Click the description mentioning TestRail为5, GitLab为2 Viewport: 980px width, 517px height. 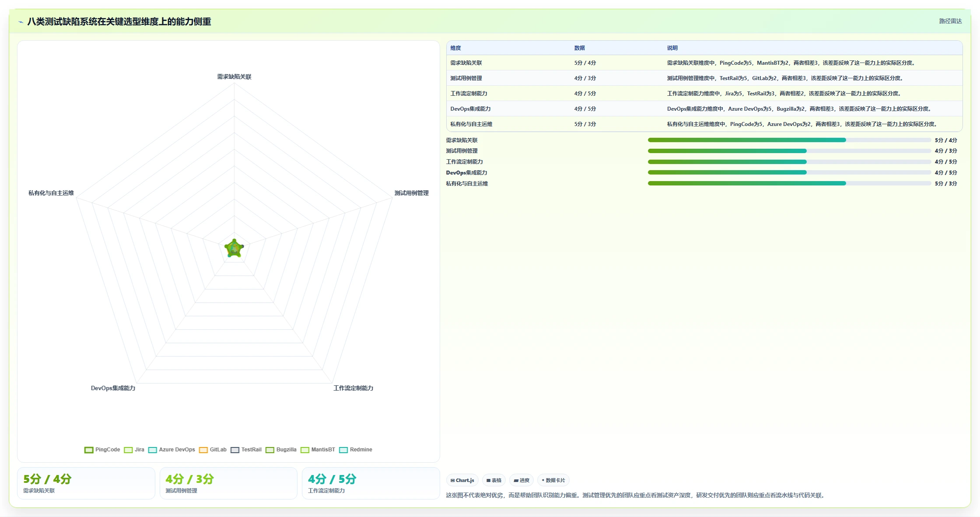[785, 78]
